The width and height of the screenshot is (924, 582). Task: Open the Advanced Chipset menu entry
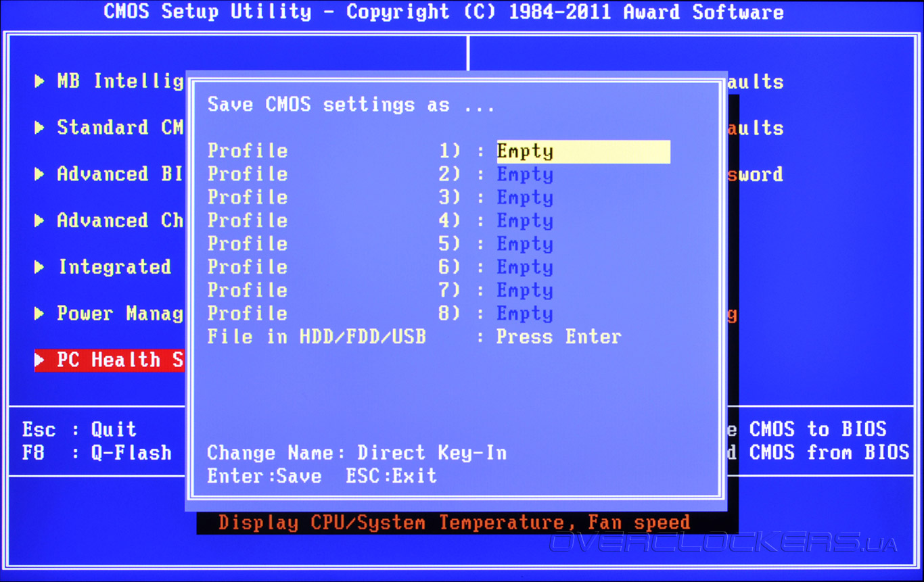[x=110, y=220]
